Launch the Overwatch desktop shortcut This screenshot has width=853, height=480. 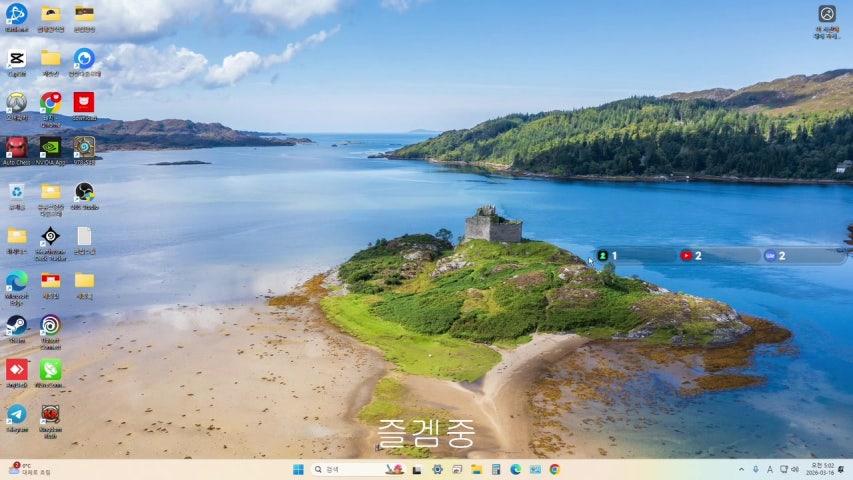point(17,103)
